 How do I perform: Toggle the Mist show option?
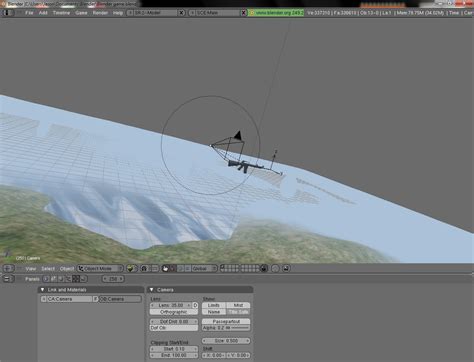click(x=238, y=305)
